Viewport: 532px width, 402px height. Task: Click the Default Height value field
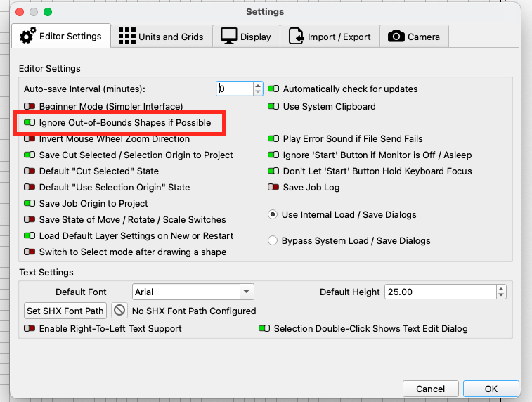pyautogui.click(x=441, y=292)
